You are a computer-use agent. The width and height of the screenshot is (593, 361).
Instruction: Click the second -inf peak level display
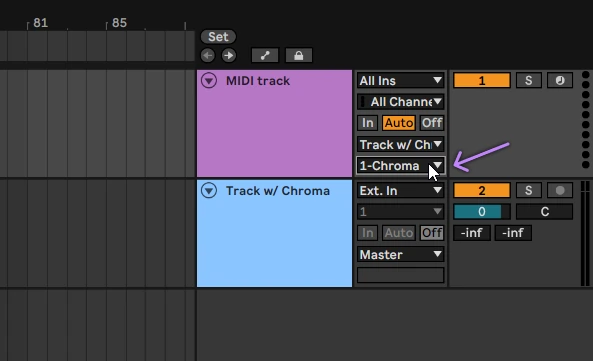[x=513, y=233]
